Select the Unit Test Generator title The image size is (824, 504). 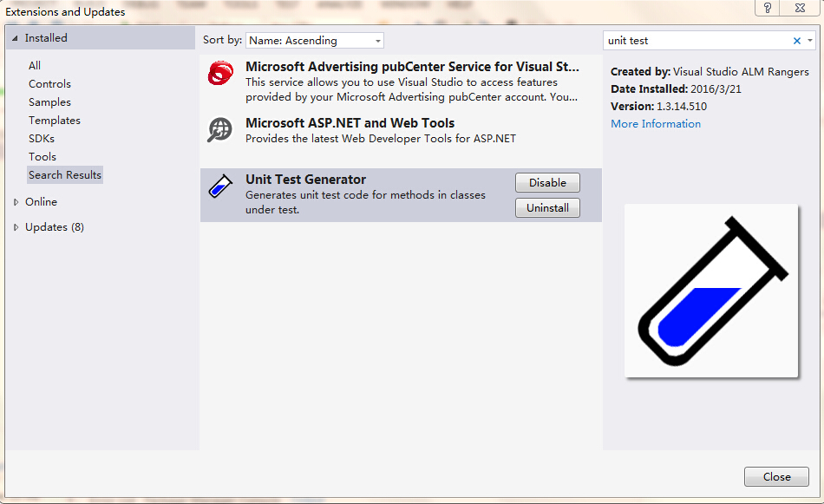tap(305, 180)
